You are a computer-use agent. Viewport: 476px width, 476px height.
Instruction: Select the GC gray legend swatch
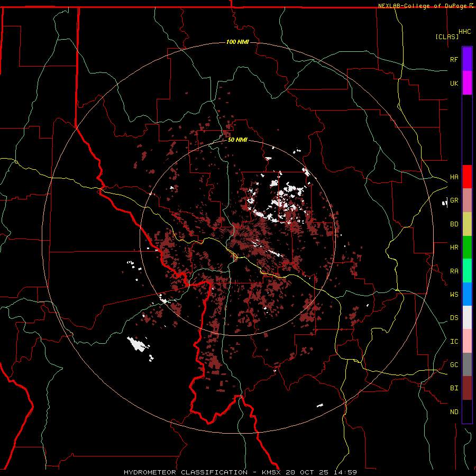tap(467, 364)
